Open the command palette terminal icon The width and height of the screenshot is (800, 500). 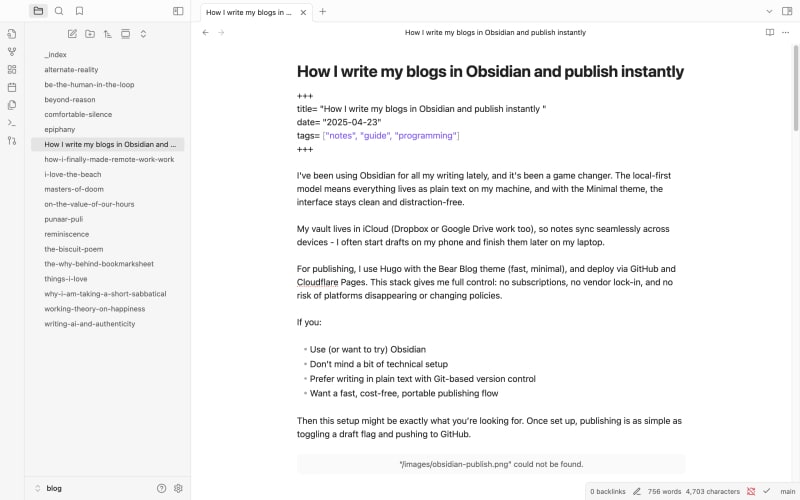pos(12,123)
